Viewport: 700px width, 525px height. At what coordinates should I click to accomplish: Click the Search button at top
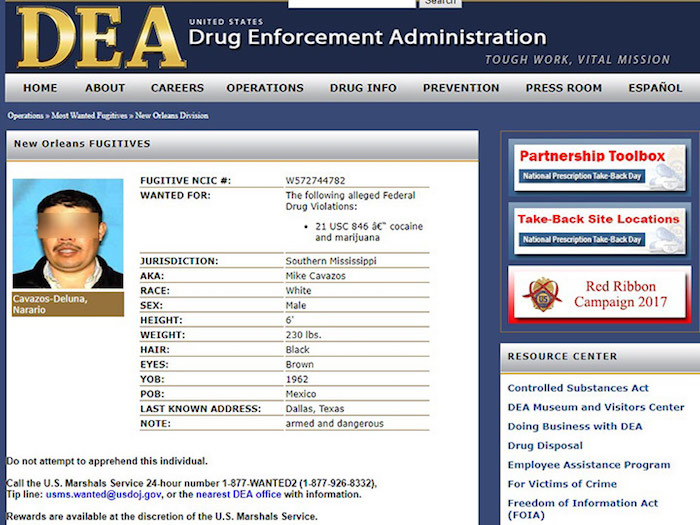pyautogui.click(x=440, y=3)
